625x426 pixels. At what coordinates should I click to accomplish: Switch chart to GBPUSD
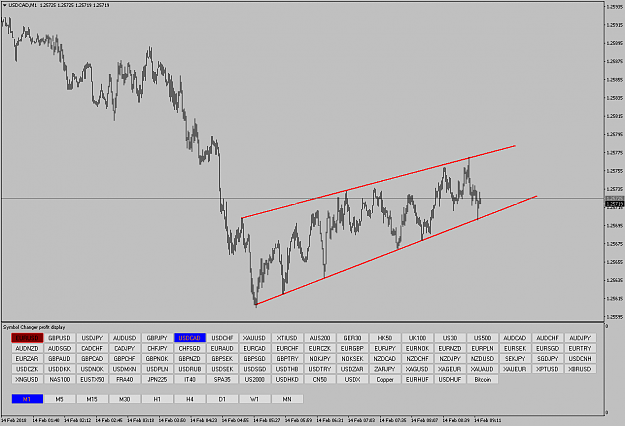pyautogui.click(x=59, y=338)
